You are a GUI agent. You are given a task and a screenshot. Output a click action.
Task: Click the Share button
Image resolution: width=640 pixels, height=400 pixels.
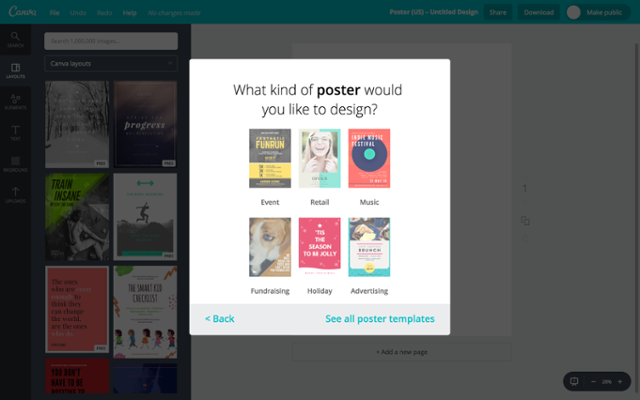click(x=498, y=12)
